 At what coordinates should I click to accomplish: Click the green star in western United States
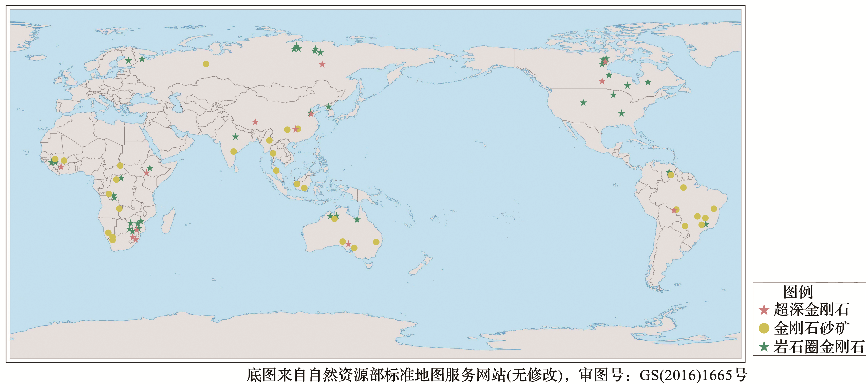(x=583, y=102)
